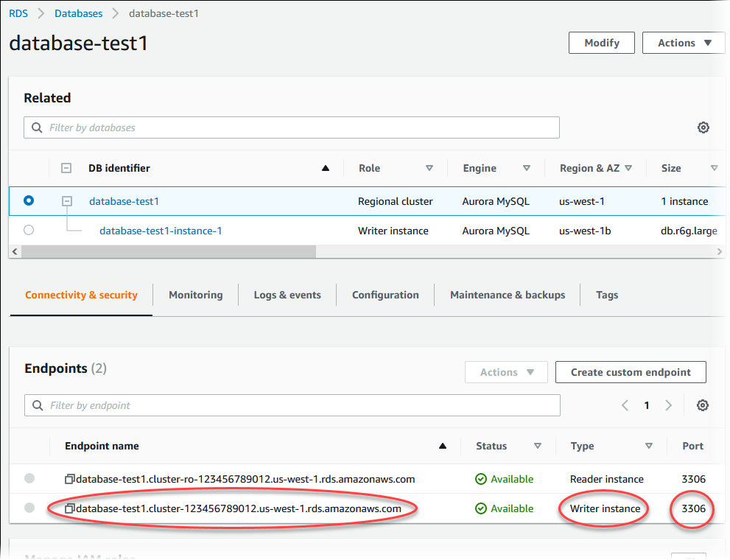The height and width of the screenshot is (560, 730).
Task: Click the previous page chevron
Action: click(625, 405)
